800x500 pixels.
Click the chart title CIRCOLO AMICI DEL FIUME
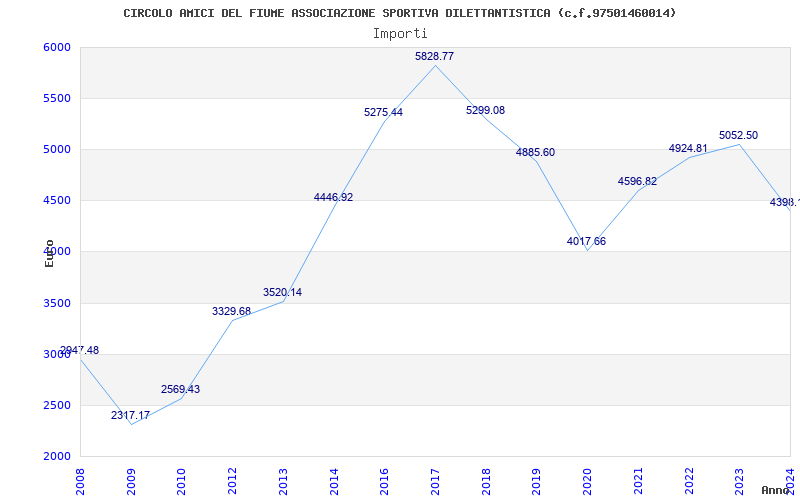[x=399, y=13]
